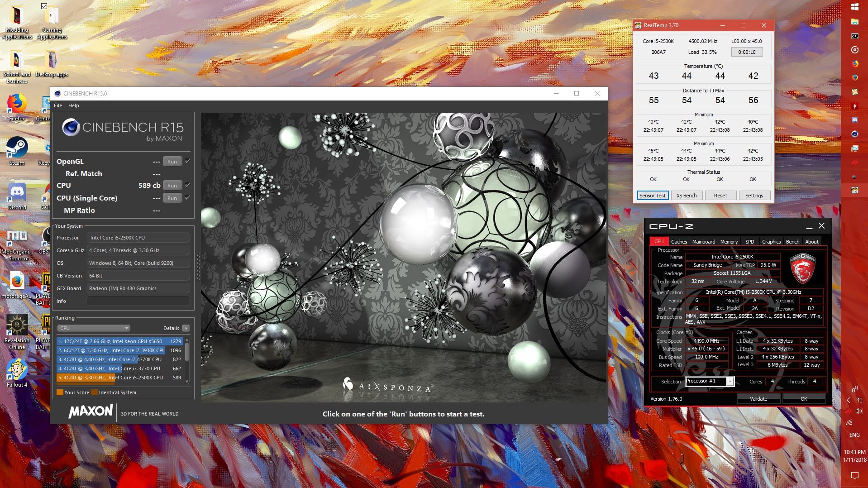Switch to the About tab in CPU-Z

(x=812, y=242)
